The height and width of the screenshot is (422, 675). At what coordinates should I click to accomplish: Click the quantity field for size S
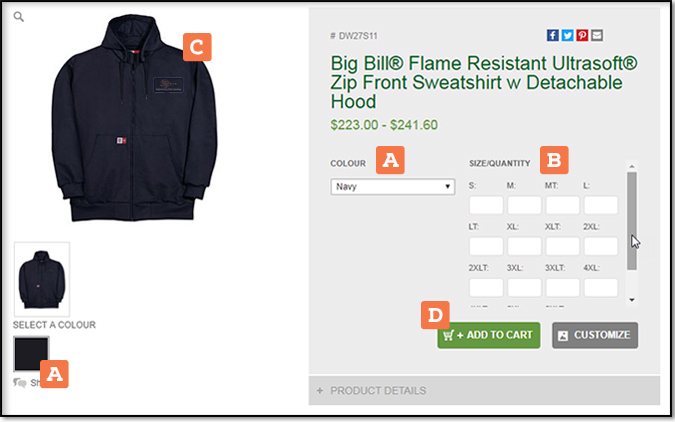point(486,205)
